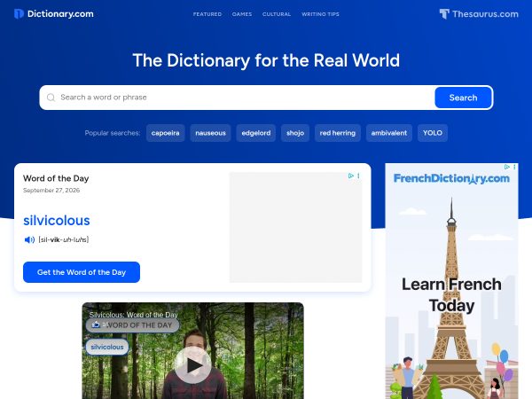This screenshot has width=532, height=399.
Task: Select popular search red herring
Action: [x=338, y=133]
